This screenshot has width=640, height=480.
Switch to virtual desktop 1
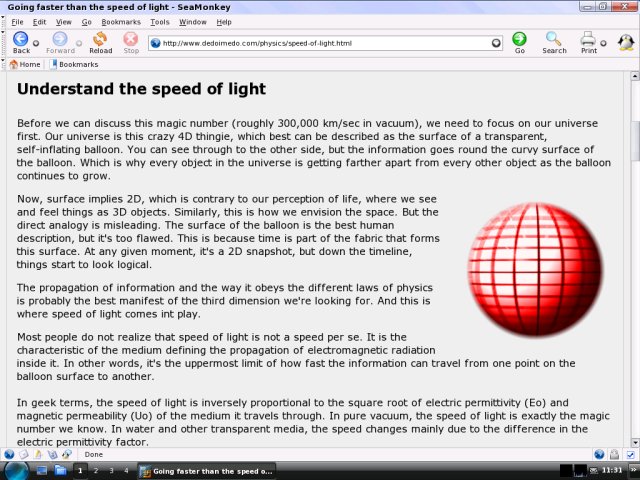click(x=80, y=471)
